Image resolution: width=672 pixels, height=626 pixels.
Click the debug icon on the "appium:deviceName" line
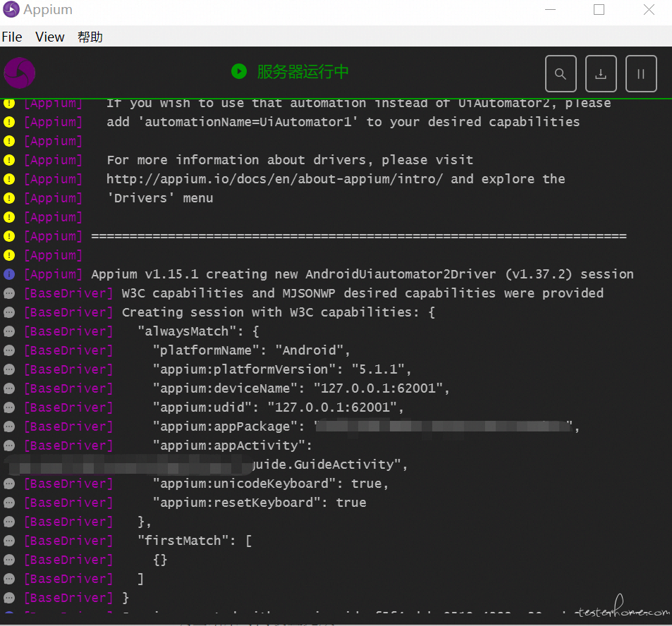(x=9, y=388)
